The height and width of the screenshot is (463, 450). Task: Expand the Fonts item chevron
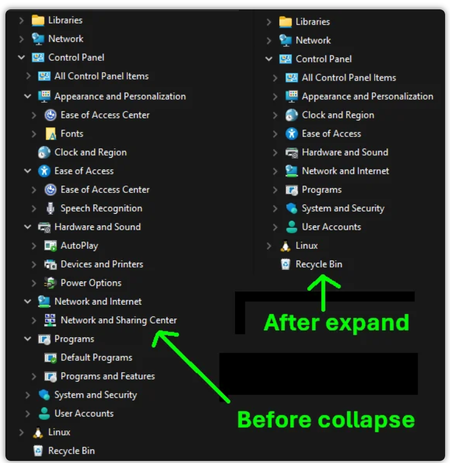34,134
